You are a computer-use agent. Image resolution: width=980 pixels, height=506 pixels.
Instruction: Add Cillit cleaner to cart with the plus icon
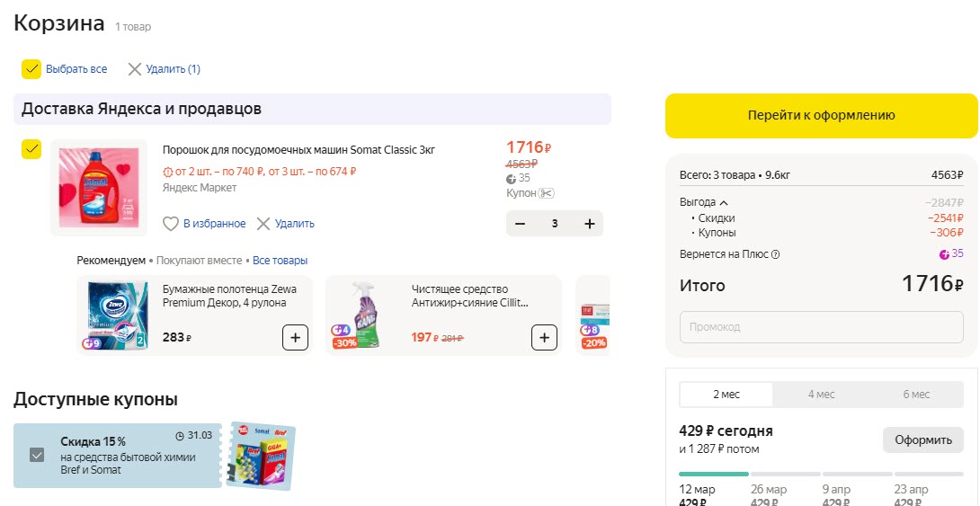(544, 338)
